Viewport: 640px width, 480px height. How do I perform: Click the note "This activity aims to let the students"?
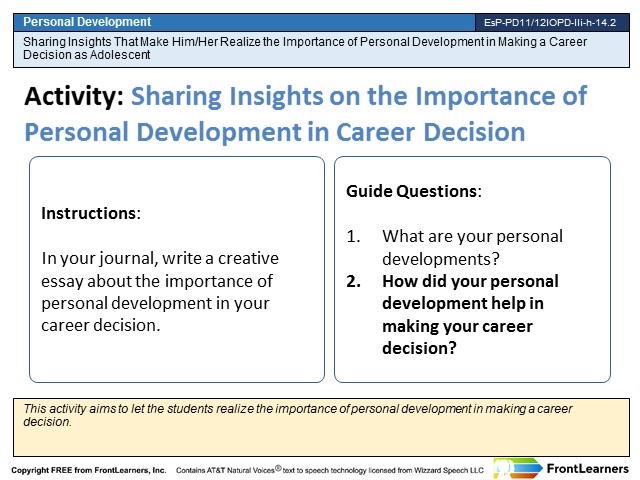pos(298,415)
